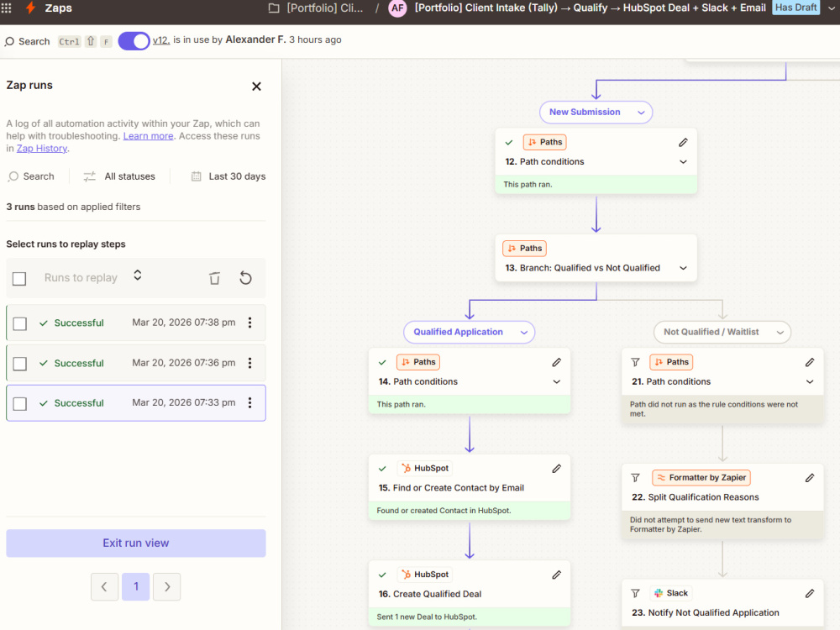Screen dimensions: 840x630
Task: Click the filter icon on step 22
Action: [x=635, y=478]
